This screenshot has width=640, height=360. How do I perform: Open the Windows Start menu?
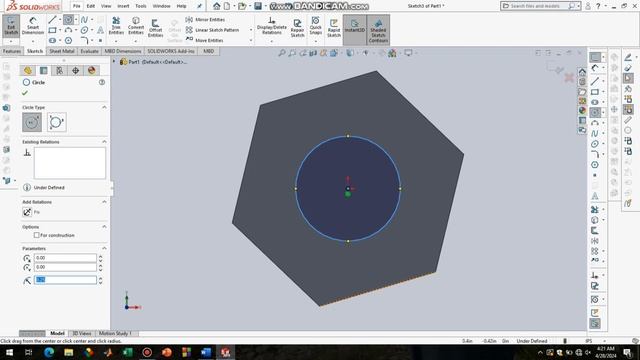coord(9,352)
